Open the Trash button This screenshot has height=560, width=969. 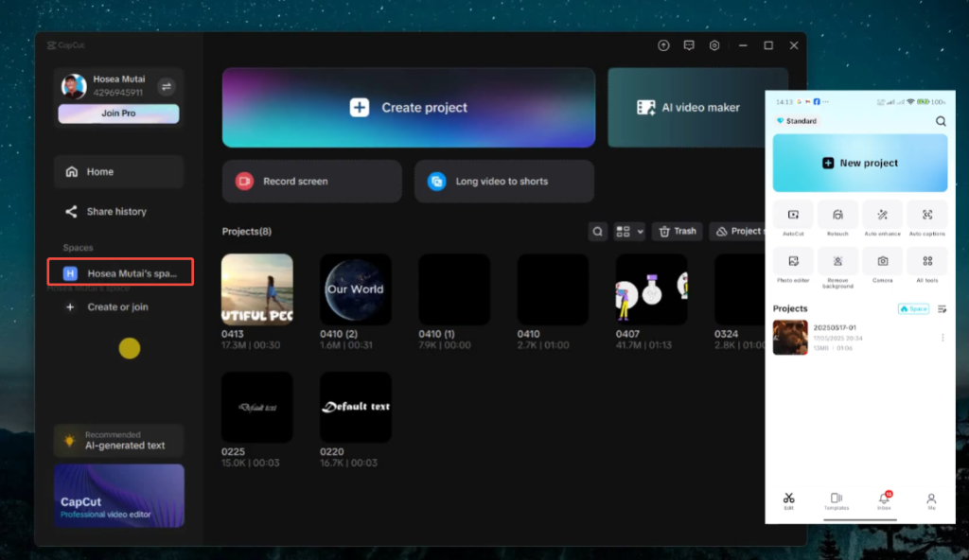click(678, 232)
